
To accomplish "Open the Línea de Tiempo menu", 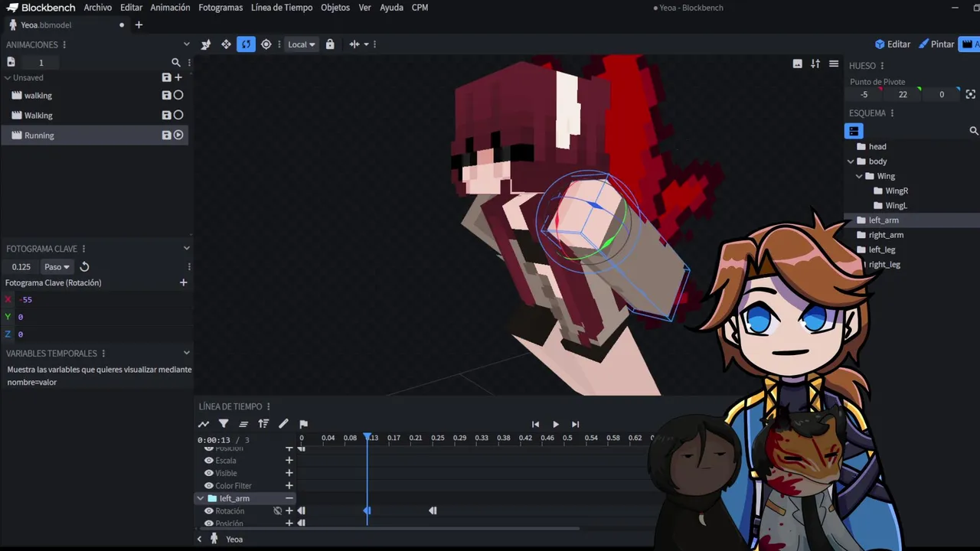I will (x=282, y=8).
